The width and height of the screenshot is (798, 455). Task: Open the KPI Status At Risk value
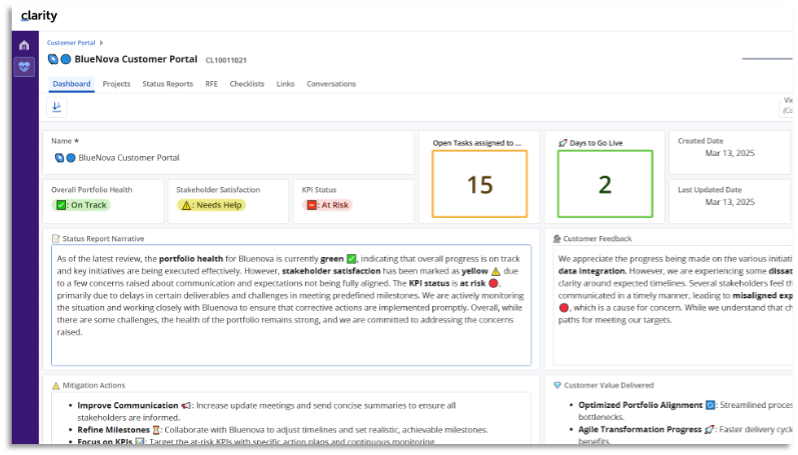coord(327,205)
